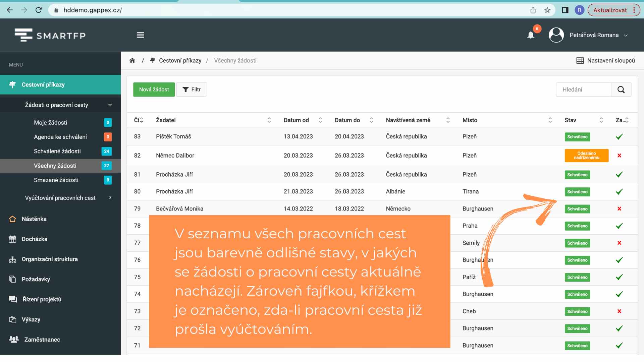Click the search magnifier button
The width and height of the screenshot is (644, 362).
coord(621,89)
